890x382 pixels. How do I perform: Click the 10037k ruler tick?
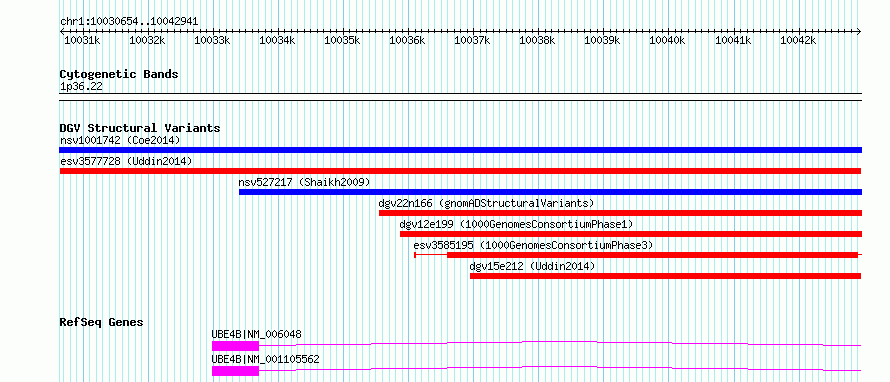[473, 40]
